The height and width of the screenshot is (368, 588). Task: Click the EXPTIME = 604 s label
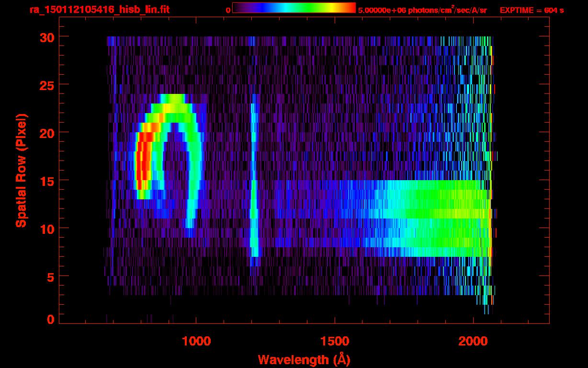[531, 10]
